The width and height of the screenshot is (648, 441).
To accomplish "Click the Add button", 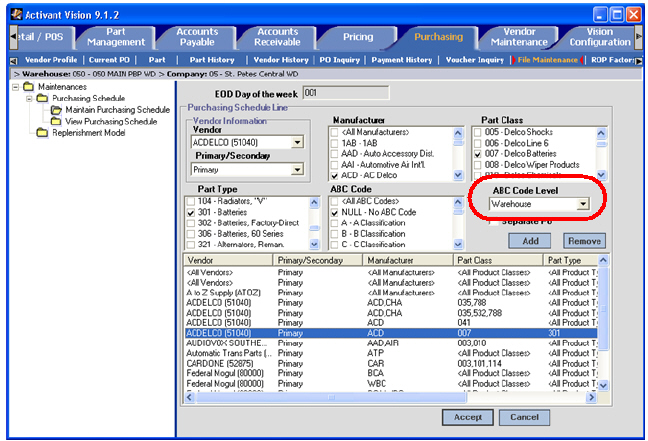I will click(x=529, y=241).
